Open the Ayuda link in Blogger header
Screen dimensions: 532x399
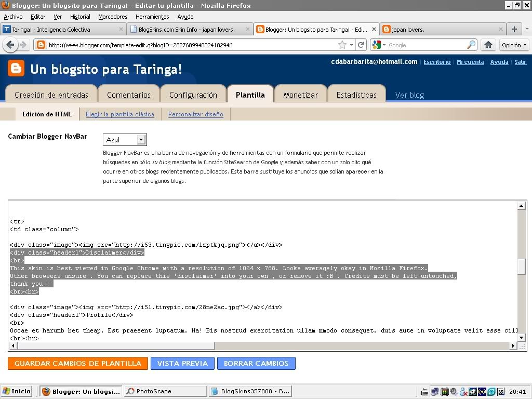(499, 62)
